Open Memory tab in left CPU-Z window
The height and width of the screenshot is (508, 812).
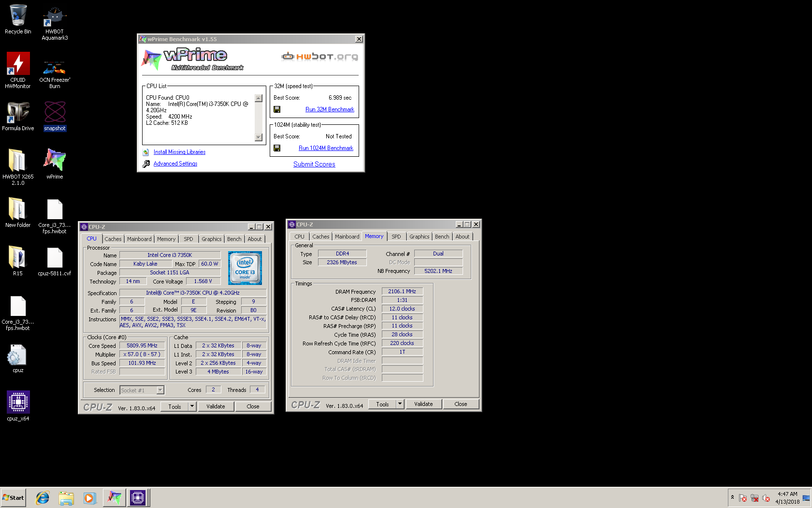(166, 239)
